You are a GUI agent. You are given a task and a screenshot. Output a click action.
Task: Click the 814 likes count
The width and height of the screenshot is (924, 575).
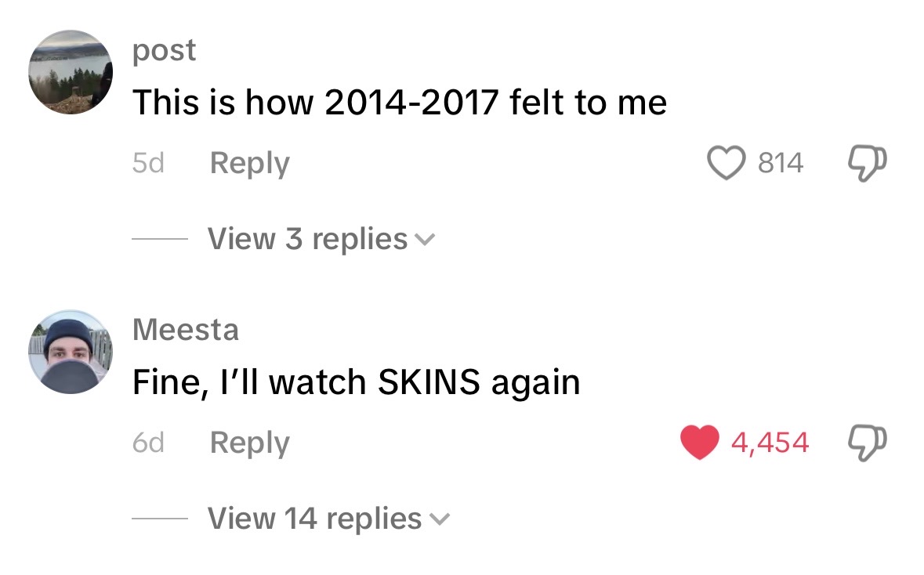pyautogui.click(x=780, y=163)
